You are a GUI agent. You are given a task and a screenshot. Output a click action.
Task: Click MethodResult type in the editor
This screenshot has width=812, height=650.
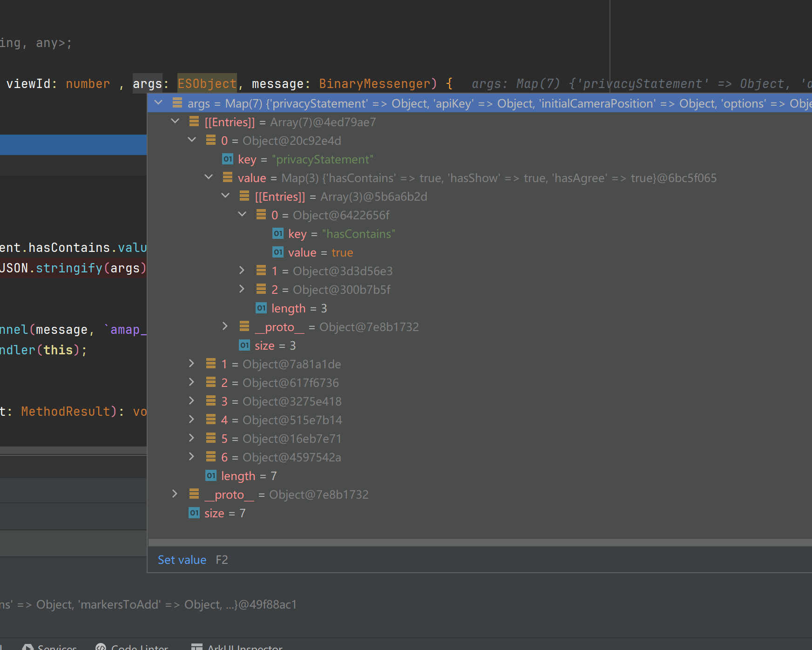click(x=66, y=412)
